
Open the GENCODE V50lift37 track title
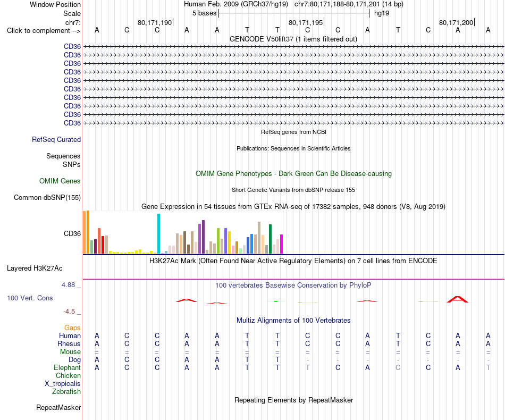tap(293, 39)
